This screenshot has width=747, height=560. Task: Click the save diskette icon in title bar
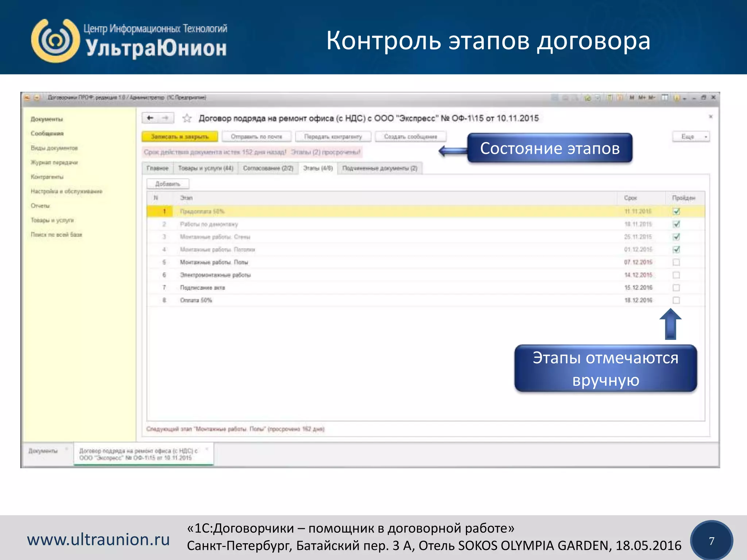tap(555, 98)
